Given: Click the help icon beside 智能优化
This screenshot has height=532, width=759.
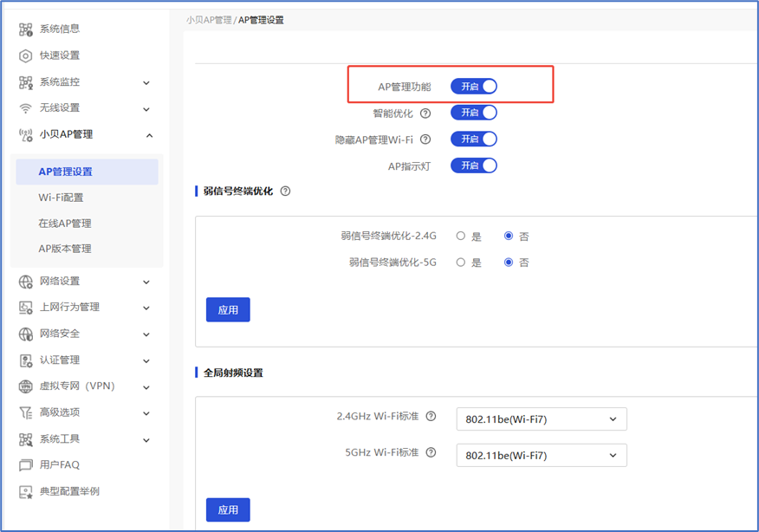Looking at the screenshot, I should click(425, 114).
